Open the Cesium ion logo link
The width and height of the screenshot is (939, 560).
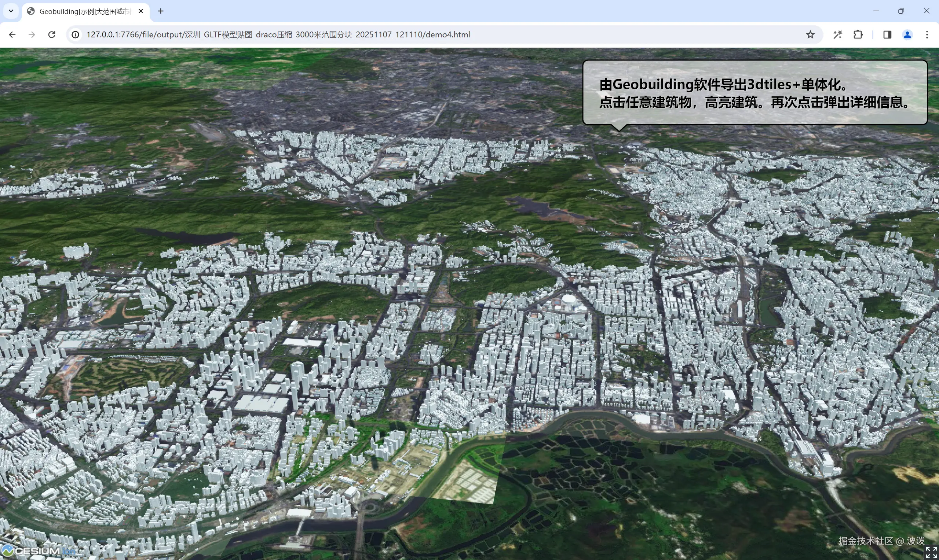(x=38, y=551)
